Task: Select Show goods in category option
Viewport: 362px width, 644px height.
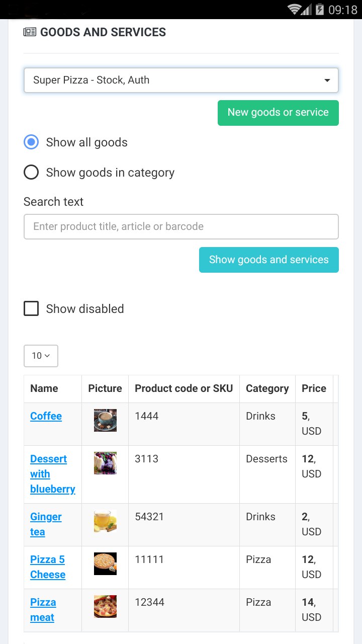Action: pyautogui.click(x=31, y=173)
